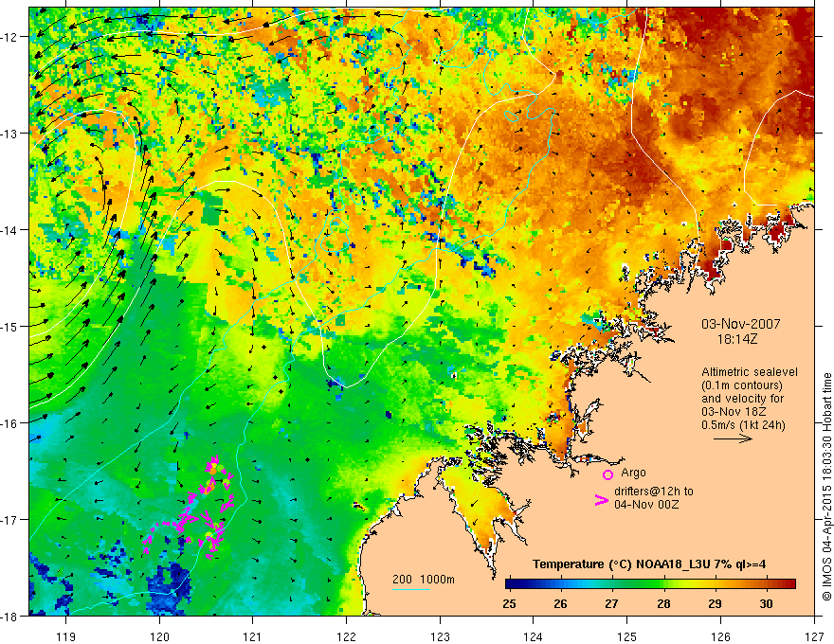Click the '04-Nov 00Z' legend text
Image resolution: width=834 pixels, height=644 pixels.
646,504
